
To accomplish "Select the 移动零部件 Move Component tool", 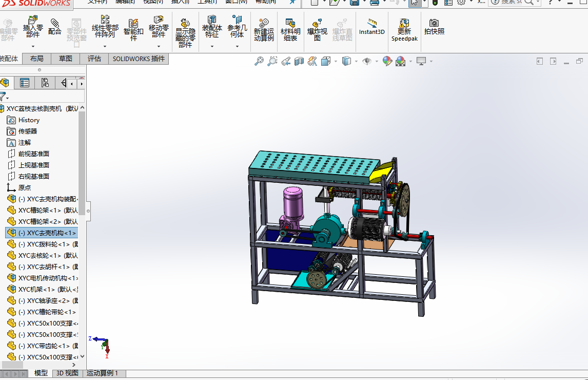I will [x=158, y=27].
